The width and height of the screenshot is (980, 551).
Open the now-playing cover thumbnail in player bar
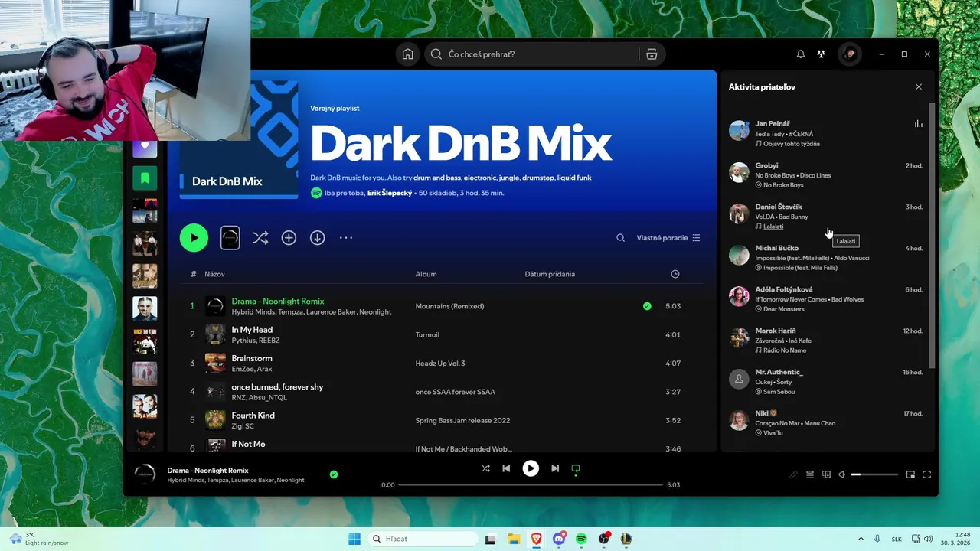click(145, 474)
